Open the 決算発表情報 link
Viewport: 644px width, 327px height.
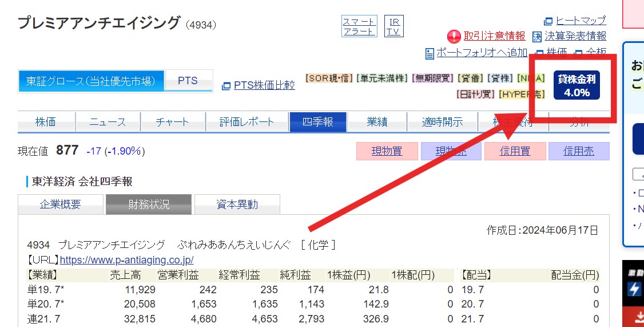pos(575,36)
